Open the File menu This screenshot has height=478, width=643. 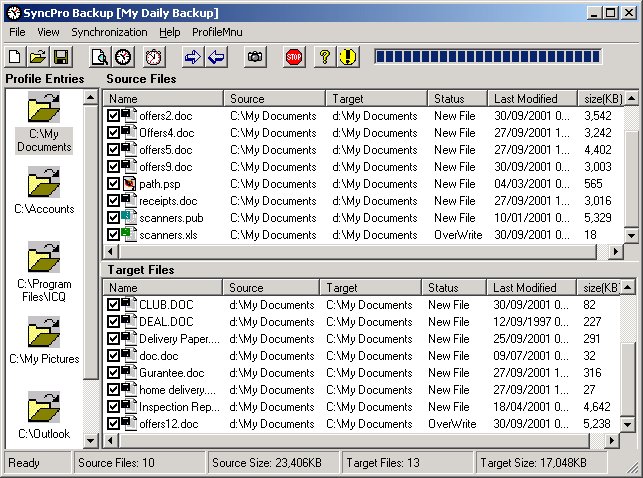coord(17,32)
